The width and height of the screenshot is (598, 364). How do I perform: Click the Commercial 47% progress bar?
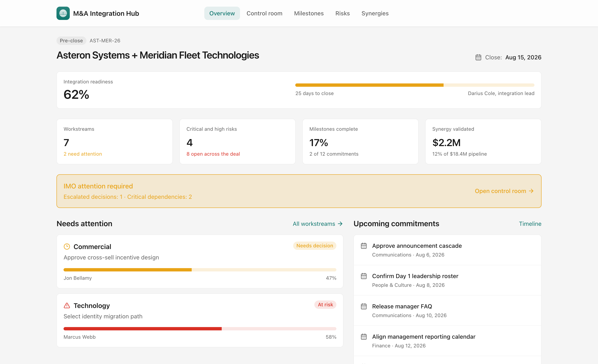(200, 270)
